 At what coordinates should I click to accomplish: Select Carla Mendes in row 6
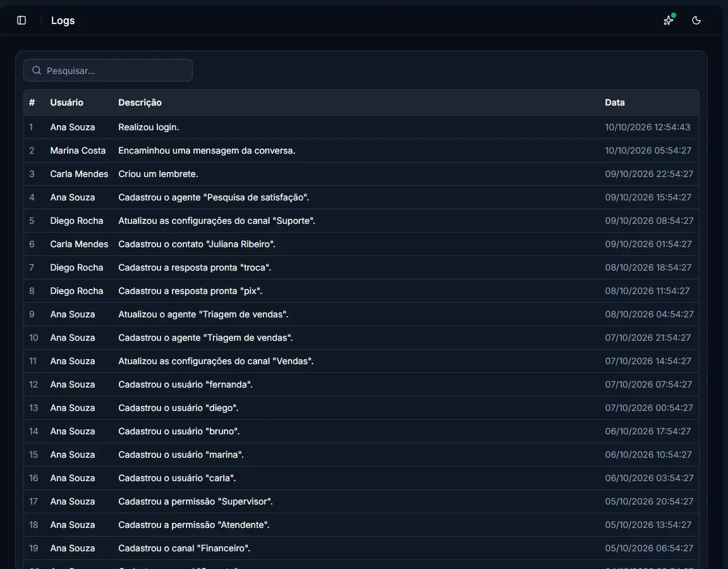79,244
